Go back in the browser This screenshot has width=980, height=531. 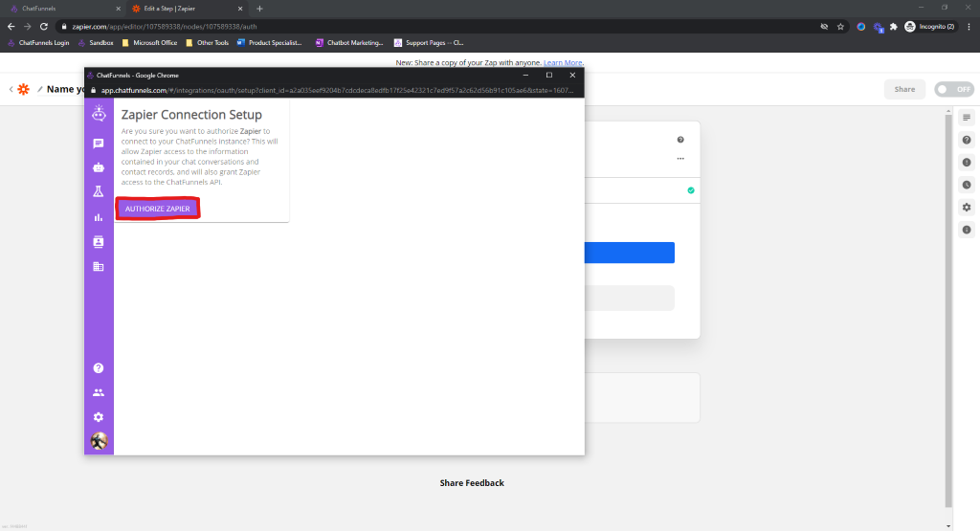click(x=11, y=27)
